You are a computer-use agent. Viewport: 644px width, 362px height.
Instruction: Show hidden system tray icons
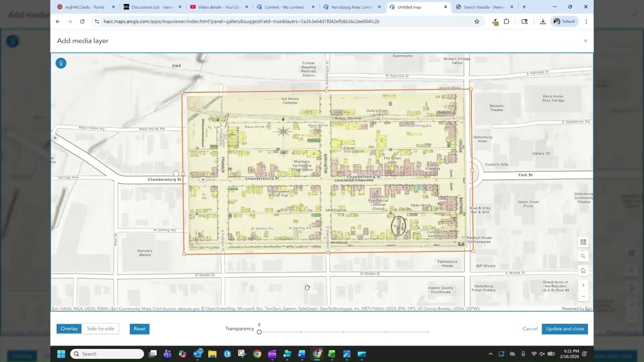(491, 354)
